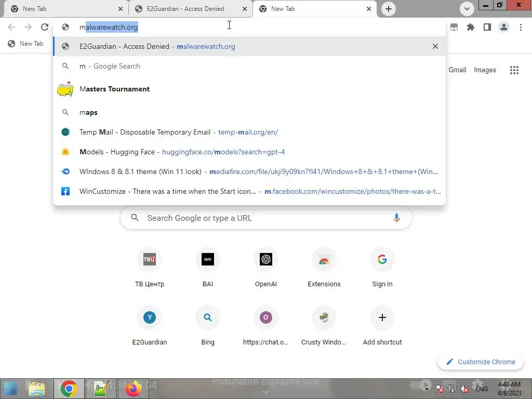
Task: Open the Google apps grid icon
Action: tap(514, 70)
